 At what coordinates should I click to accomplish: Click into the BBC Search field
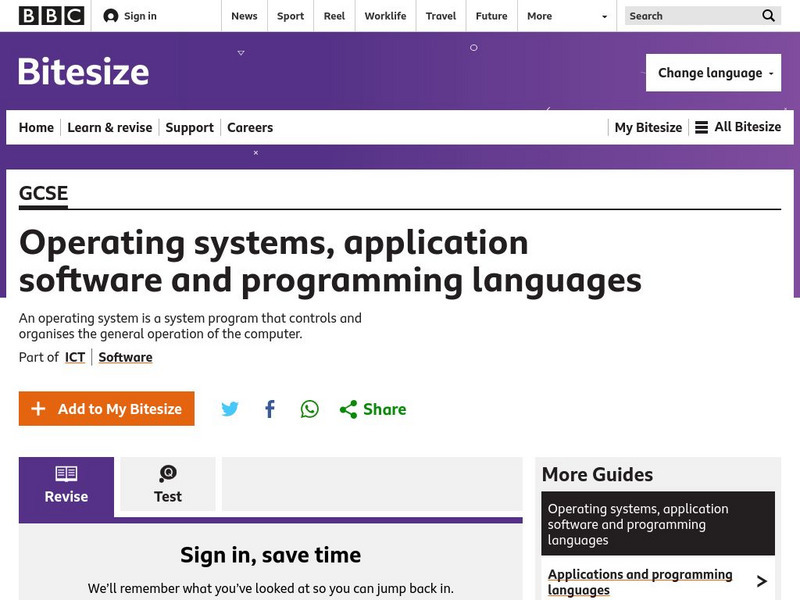coord(690,16)
